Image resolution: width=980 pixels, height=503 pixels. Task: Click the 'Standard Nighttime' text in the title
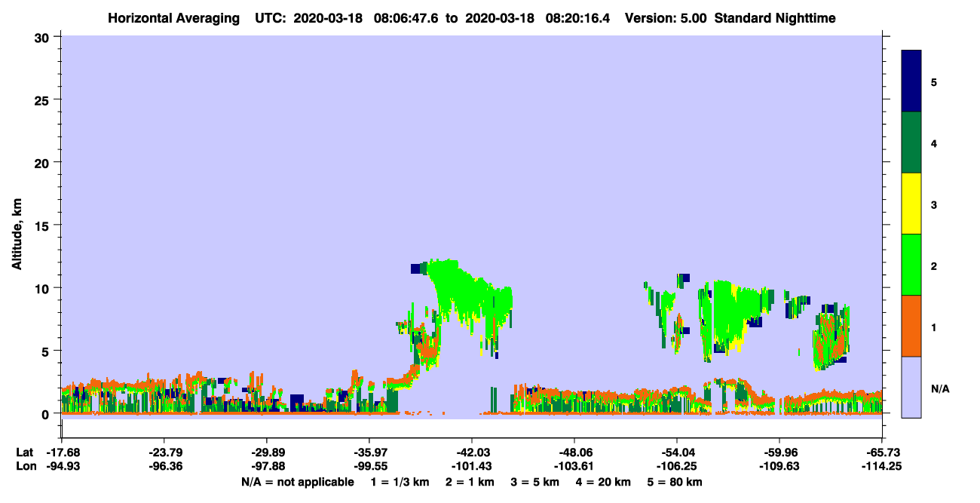coord(775,17)
